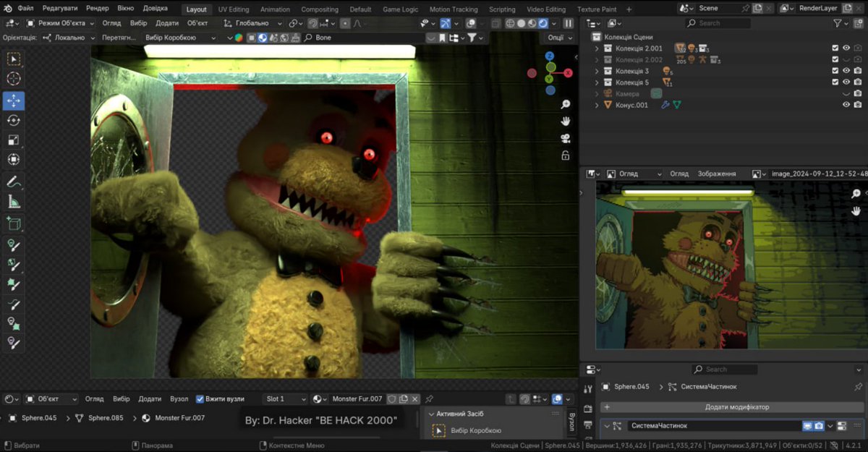Click the Додати модифікатор button
Image resolution: width=868 pixels, height=452 pixels.
coord(731,407)
